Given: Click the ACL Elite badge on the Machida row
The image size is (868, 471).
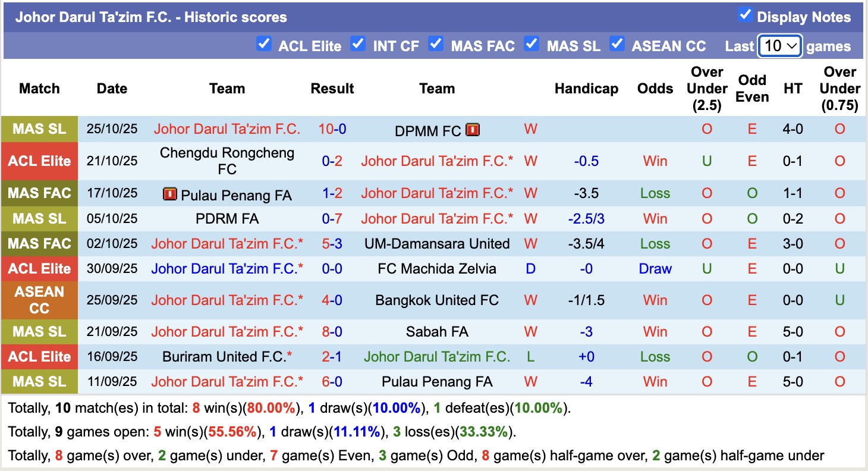Looking at the screenshot, I should point(39,268).
